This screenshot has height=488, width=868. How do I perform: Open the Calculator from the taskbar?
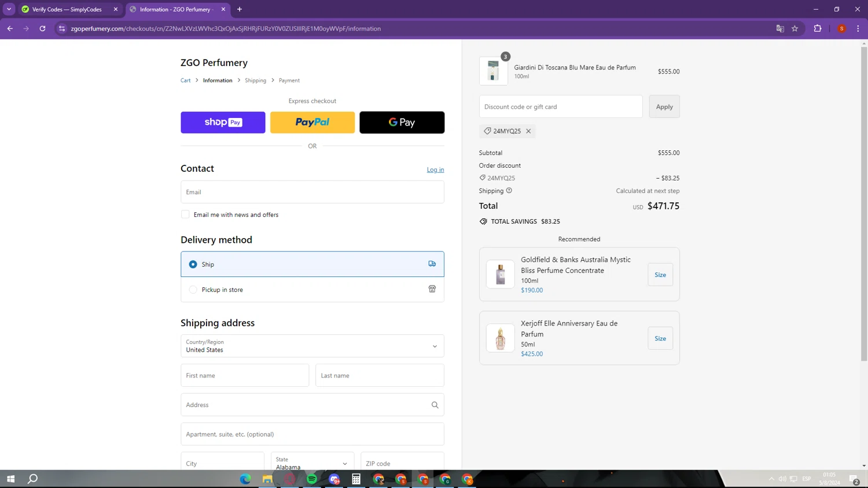(x=356, y=479)
